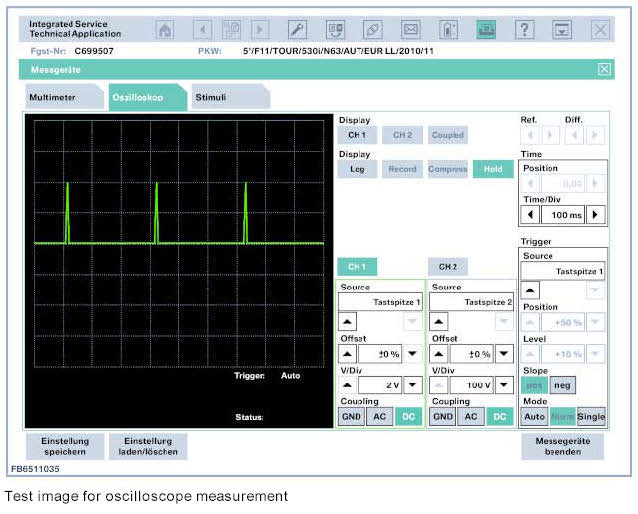Open the help question mark icon
Screen dimensions: 638x514
click(x=524, y=29)
